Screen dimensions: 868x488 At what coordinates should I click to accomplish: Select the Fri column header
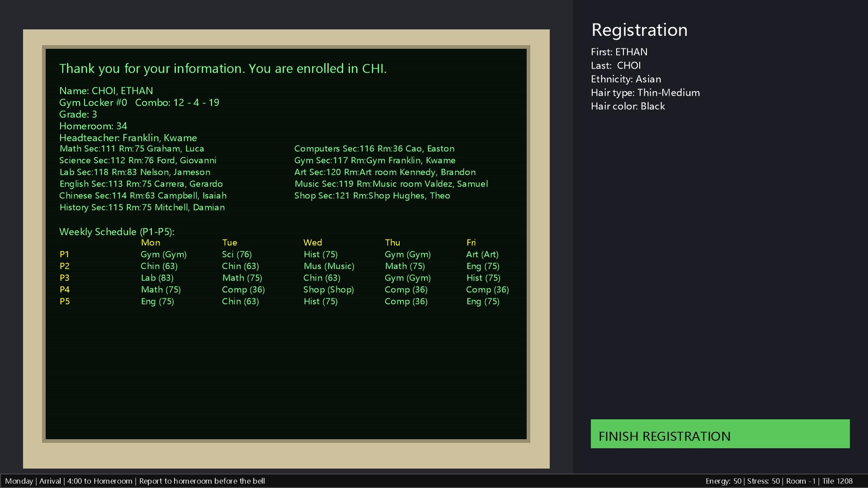coord(471,243)
